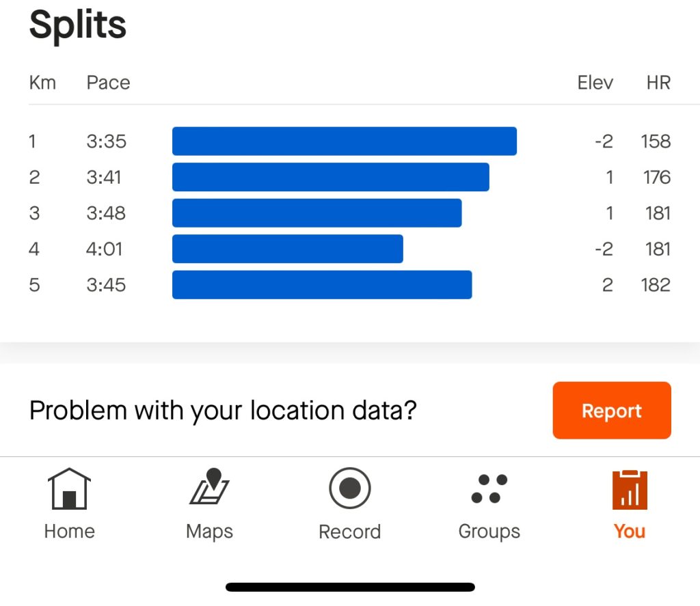Select the kilometer 1 pace bar
The height and width of the screenshot is (606, 700).
(344, 141)
